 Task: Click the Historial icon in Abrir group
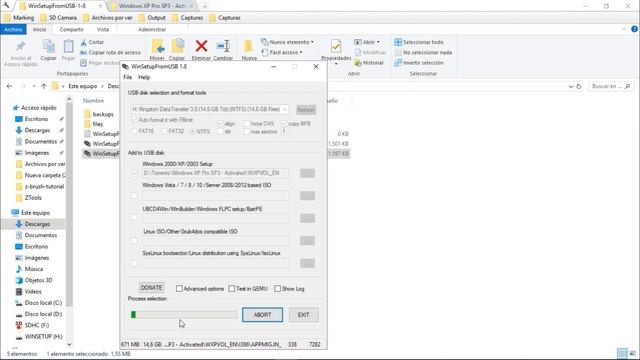(358, 63)
